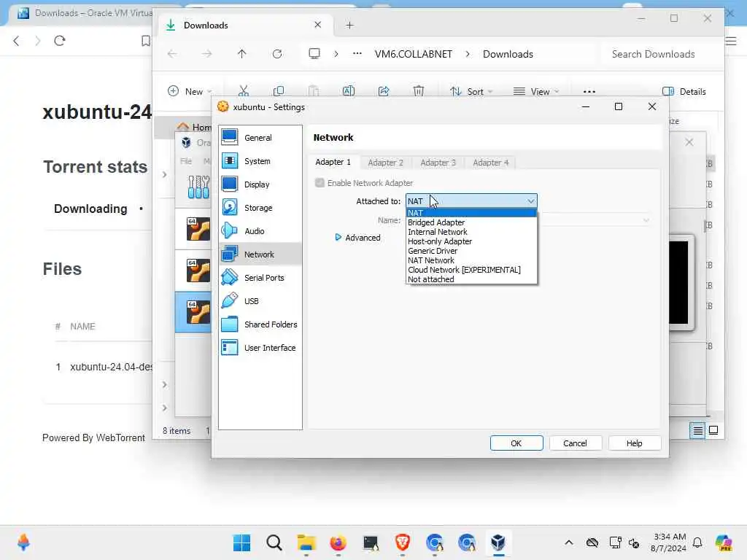Viewport: 747px width, 560px height.
Task: Click Paste icon in Explorer toolbar
Action: coord(314,90)
